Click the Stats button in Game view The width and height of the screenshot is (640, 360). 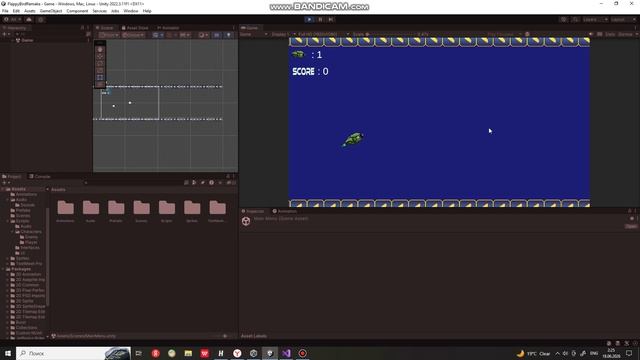pyautogui.click(x=610, y=34)
